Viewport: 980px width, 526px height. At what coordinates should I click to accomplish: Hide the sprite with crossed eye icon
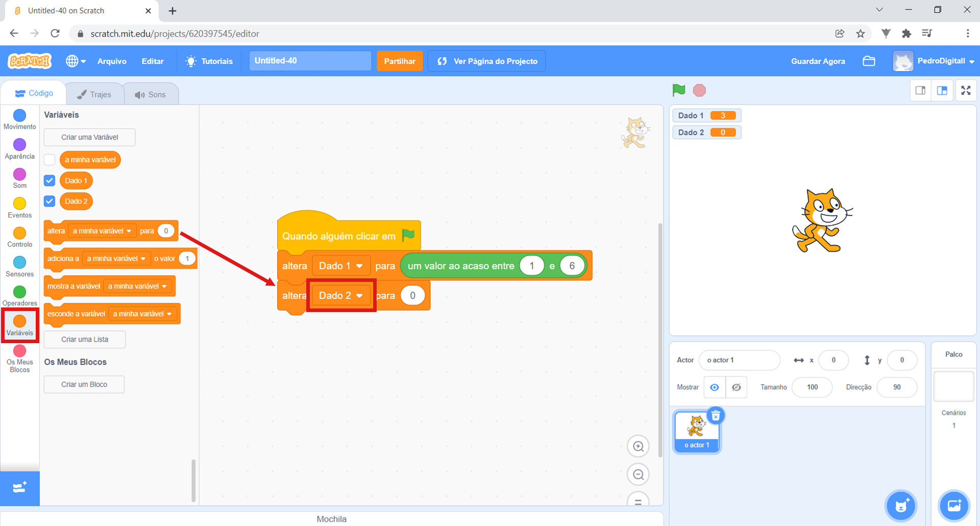[x=736, y=387]
